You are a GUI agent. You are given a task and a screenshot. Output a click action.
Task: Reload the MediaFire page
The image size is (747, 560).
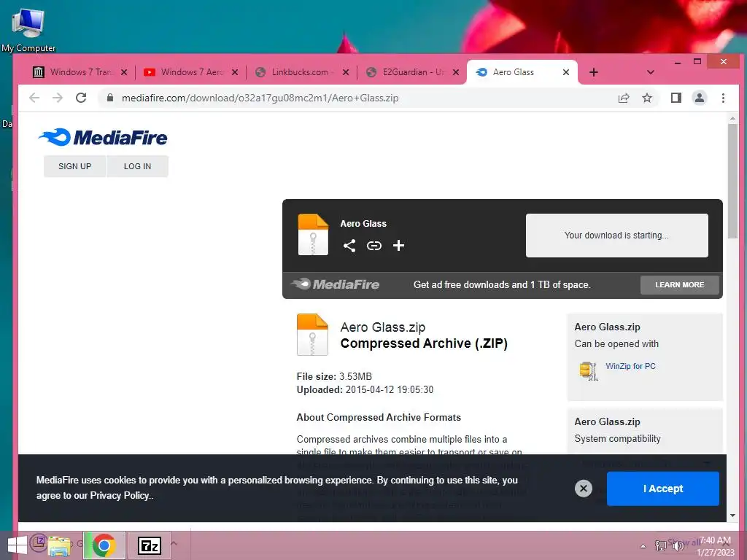[81, 98]
